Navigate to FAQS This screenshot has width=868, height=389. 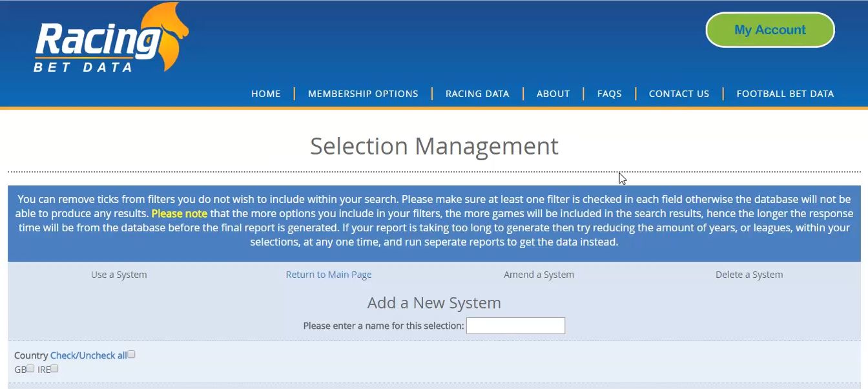[609, 94]
